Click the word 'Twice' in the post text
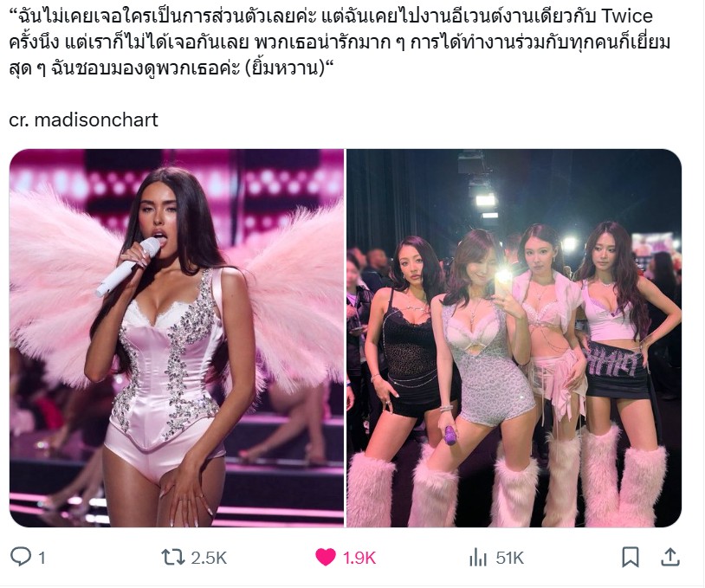Viewport: 705px width, 588px height. [x=627, y=16]
